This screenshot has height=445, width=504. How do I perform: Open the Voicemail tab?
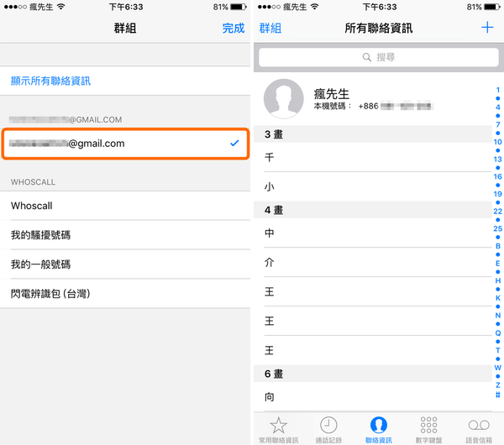[479, 428]
